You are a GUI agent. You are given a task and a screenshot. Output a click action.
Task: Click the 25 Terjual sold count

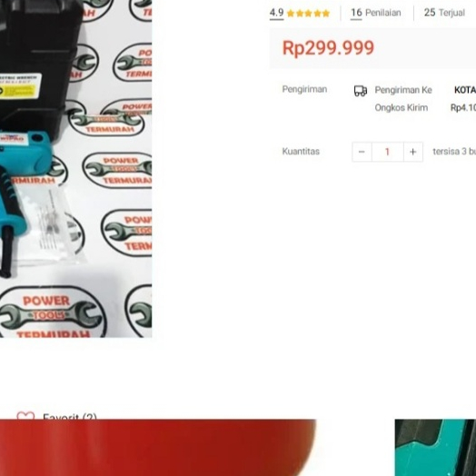click(444, 13)
